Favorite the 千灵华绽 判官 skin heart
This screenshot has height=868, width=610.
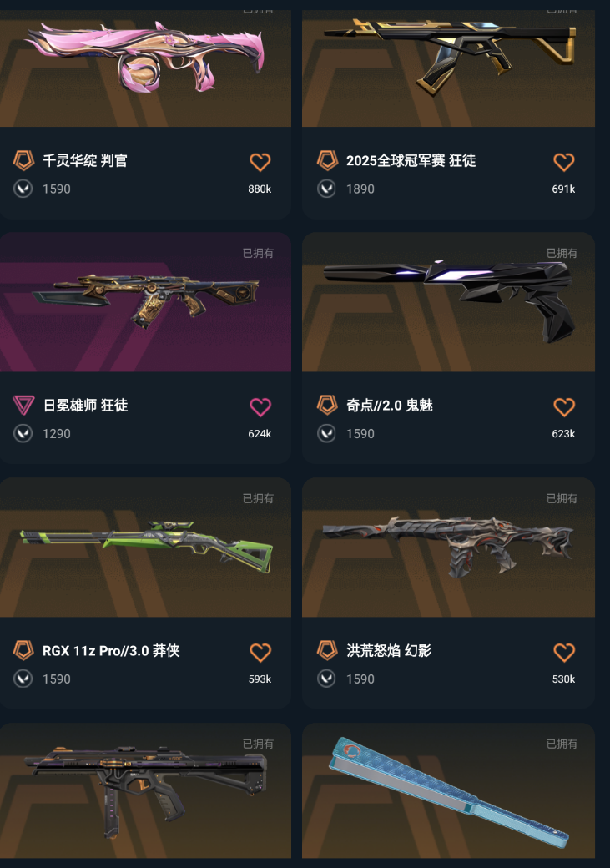260,162
